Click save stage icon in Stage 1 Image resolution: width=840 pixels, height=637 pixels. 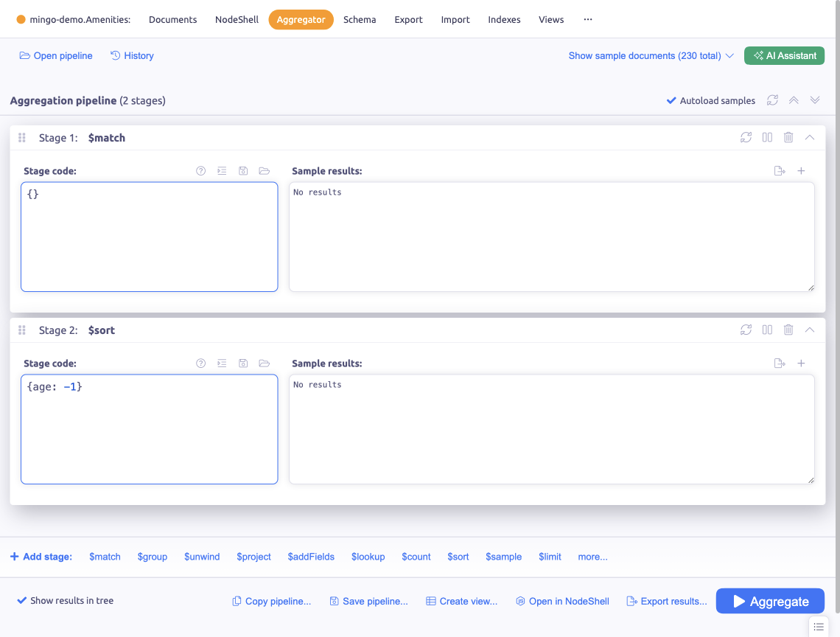coord(243,171)
